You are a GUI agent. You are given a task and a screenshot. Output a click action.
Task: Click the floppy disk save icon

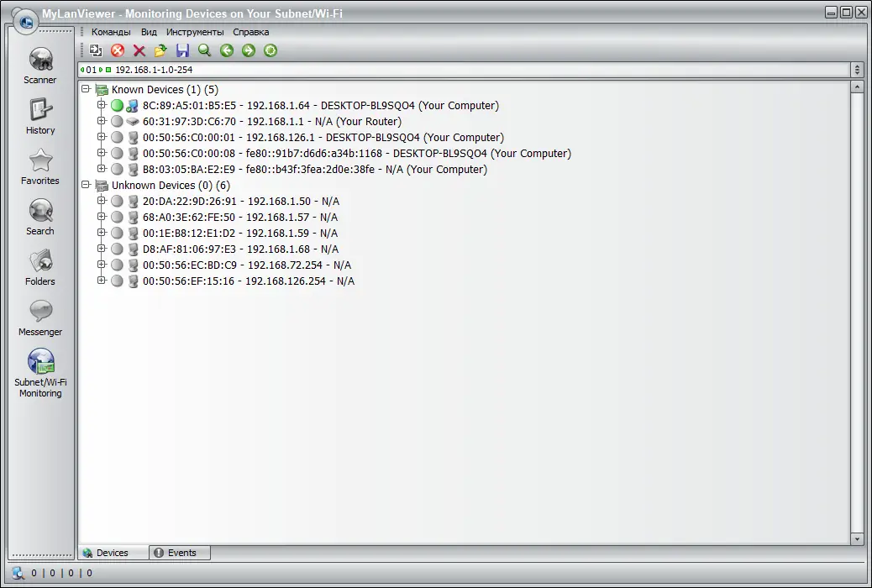[x=182, y=50]
